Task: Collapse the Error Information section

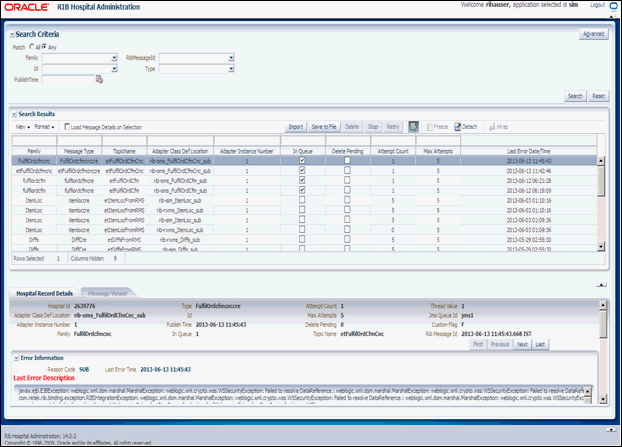Action: [x=16, y=358]
